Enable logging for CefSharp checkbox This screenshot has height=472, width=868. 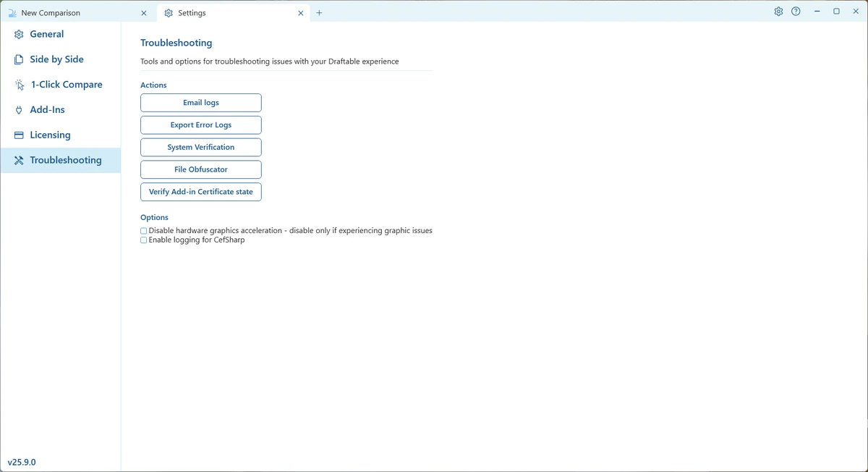click(143, 240)
